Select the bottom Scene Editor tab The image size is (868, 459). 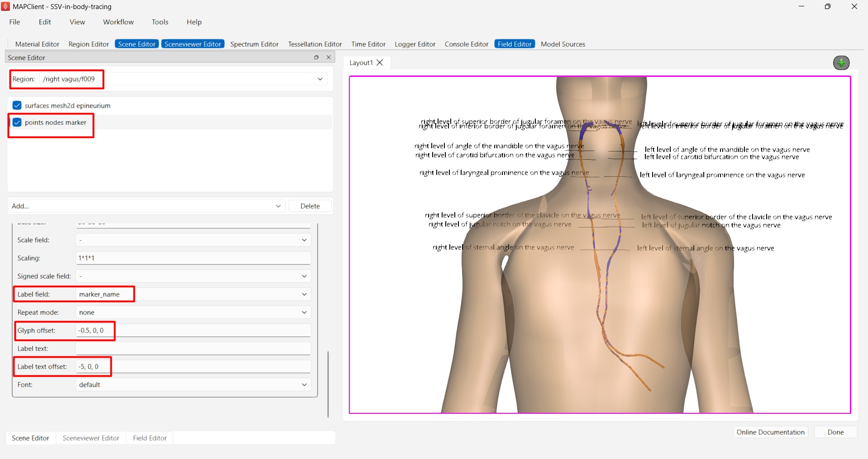[30, 438]
